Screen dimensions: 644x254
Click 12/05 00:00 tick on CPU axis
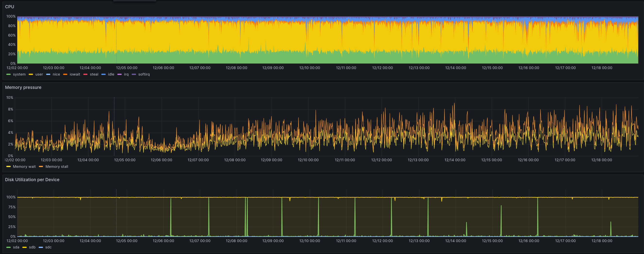tap(127, 68)
